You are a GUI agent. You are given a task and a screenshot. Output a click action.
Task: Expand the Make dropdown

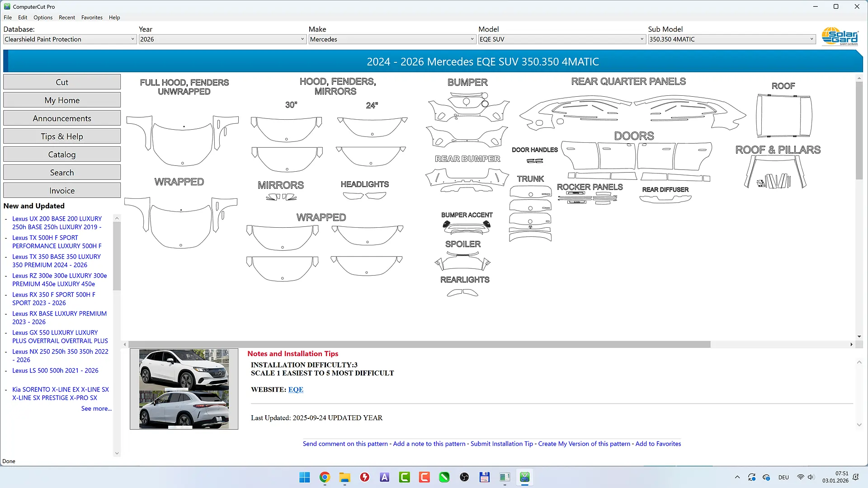tap(472, 39)
